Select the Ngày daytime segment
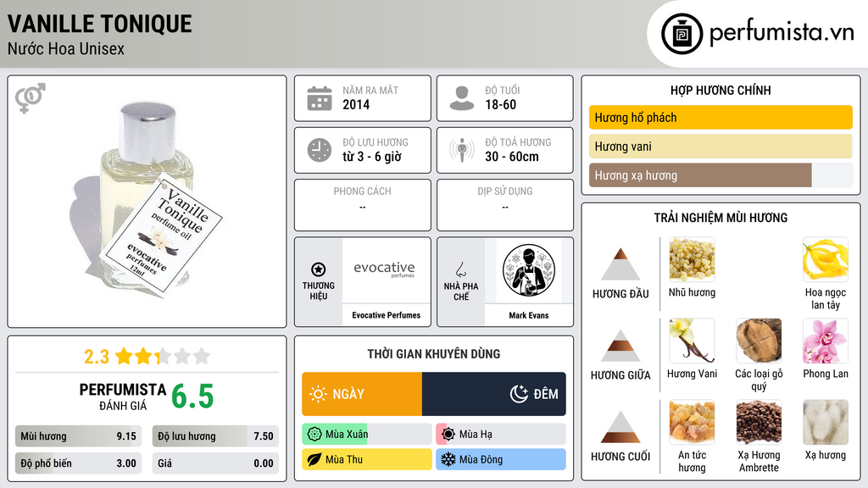Viewport: 868px width, 488px height. tap(362, 394)
